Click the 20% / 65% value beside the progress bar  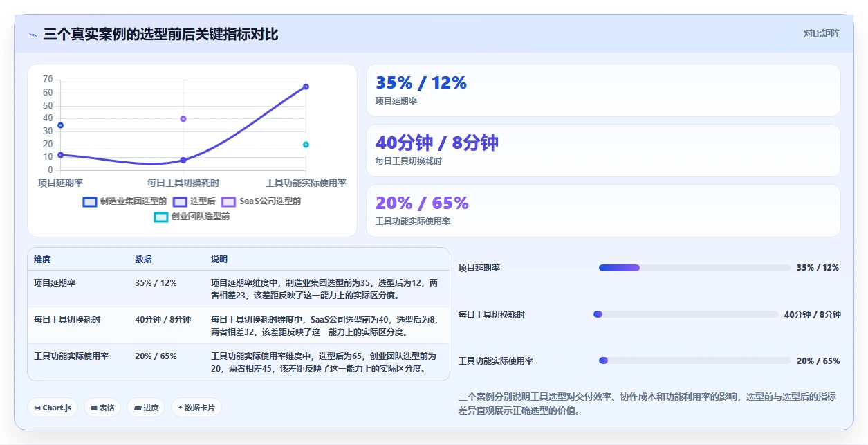pyautogui.click(x=818, y=361)
